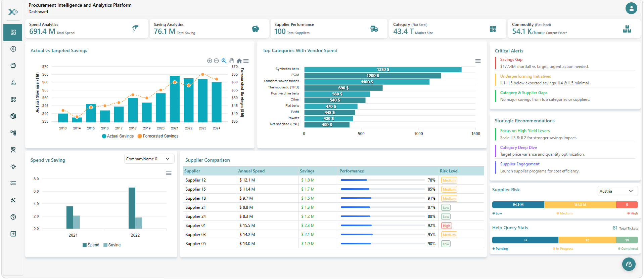Screen dimensions: 644x279
Task: Open the lightbulb insights icon in sidebar
Action: pos(13,167)
